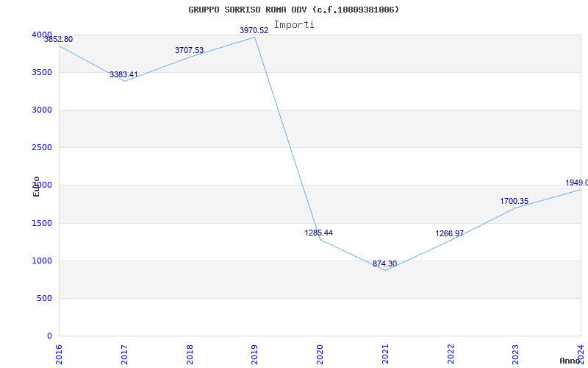Click the 1000 value on Euro axis
The height and width of the screenshot is (368, 588).
(42, 261)
